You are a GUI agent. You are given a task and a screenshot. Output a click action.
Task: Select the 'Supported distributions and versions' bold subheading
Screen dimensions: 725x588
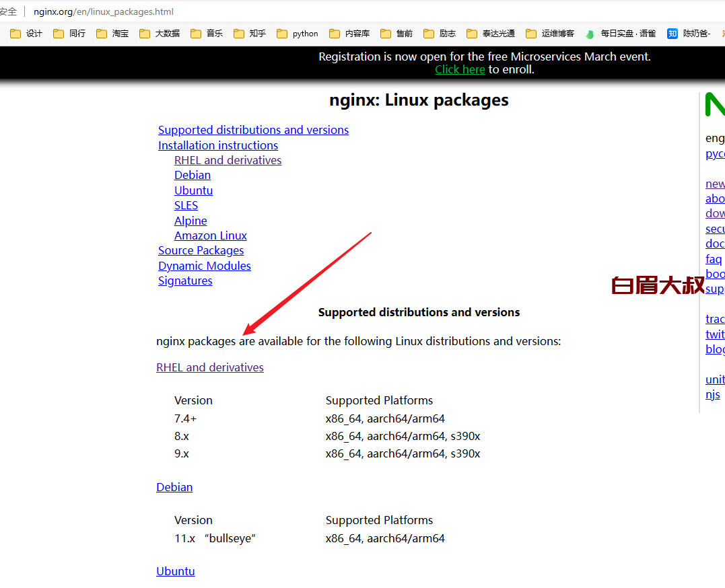[x=419, y=312]
